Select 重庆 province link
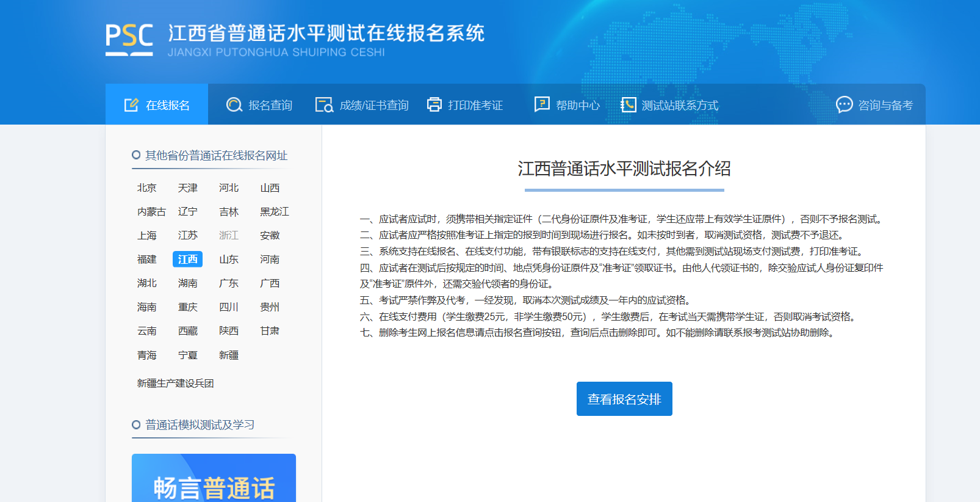Viewport: 980px width, 502px height. point(187,307)
